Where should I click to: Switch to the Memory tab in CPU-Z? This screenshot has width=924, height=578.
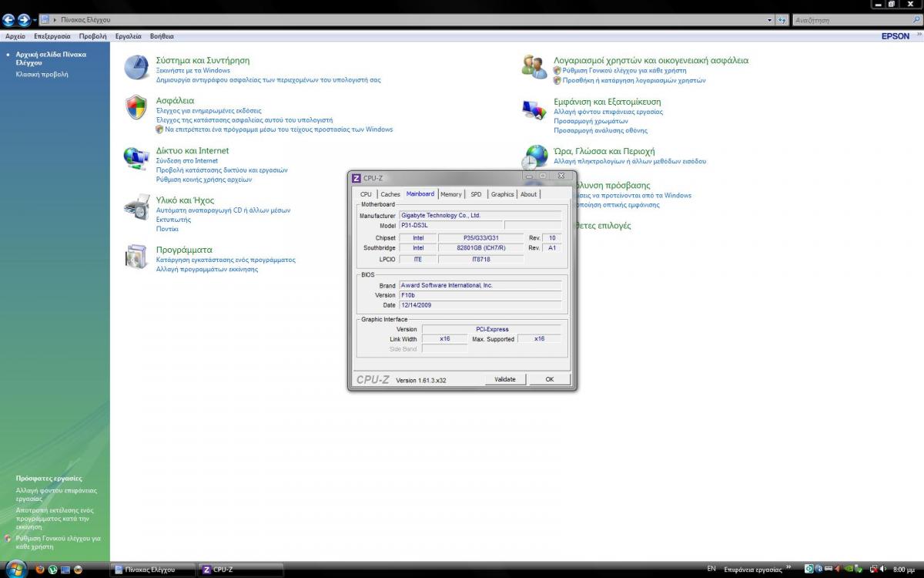[451, 194]
